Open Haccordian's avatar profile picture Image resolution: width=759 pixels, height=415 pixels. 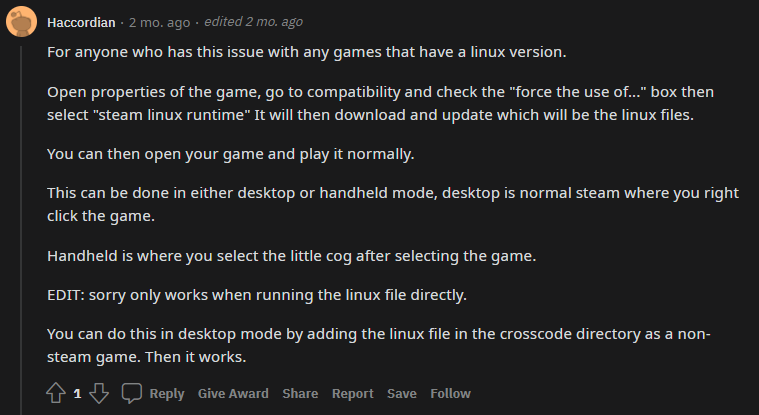click(x=21, y=22)
